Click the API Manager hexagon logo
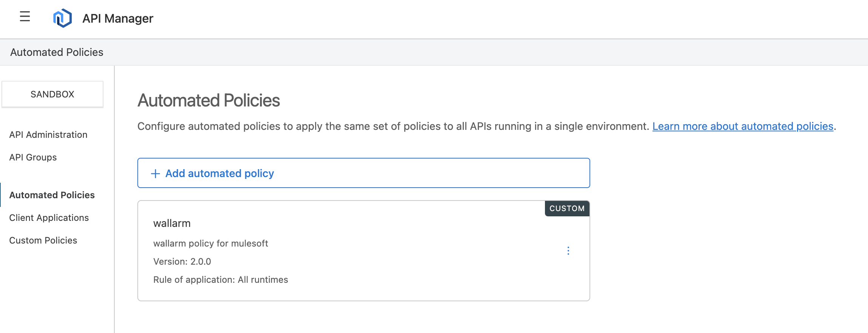The image size is (868, 333). point(62,18)
